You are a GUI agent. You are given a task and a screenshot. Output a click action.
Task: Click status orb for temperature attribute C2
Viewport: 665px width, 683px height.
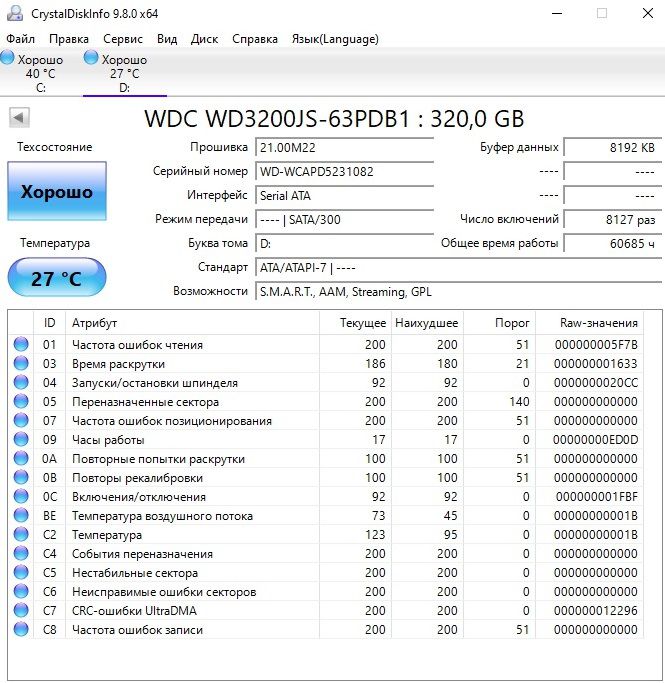point(21,535)
